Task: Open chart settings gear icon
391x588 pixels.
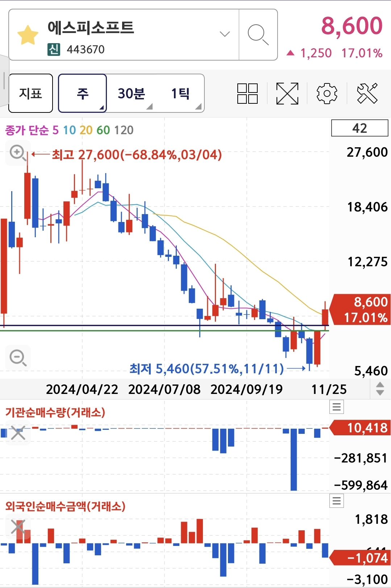Action: pyautogui.click(x=327, y=94)
